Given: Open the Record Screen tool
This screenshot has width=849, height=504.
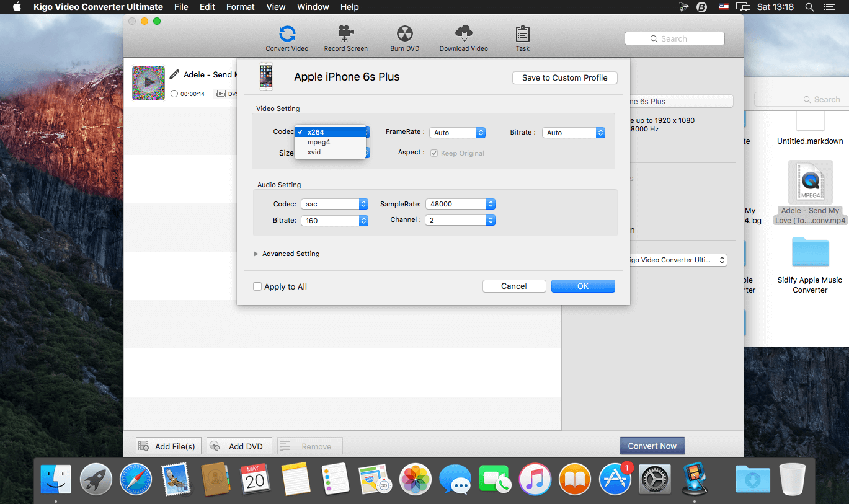Looking at the screenshot, I should click(345, 38).
